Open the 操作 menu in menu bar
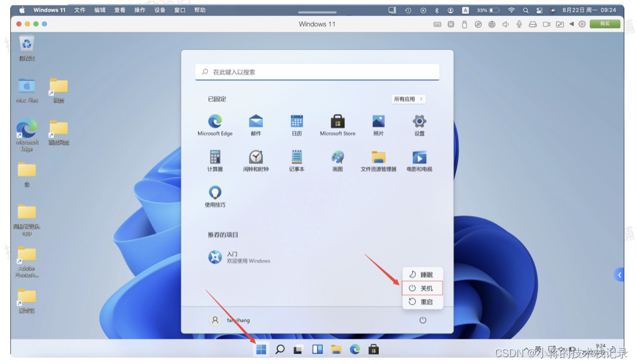Screen dimensions: 637x364 [140, 10]
